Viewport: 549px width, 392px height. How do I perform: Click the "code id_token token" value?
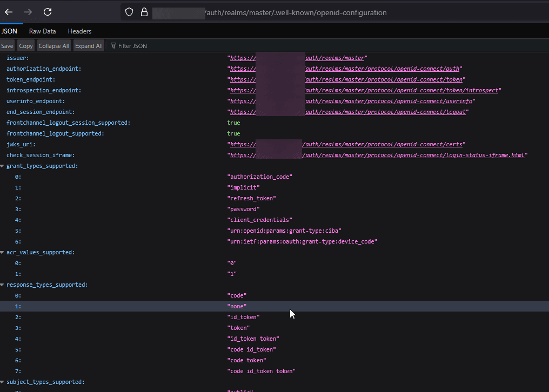click(x=261, y=371)
